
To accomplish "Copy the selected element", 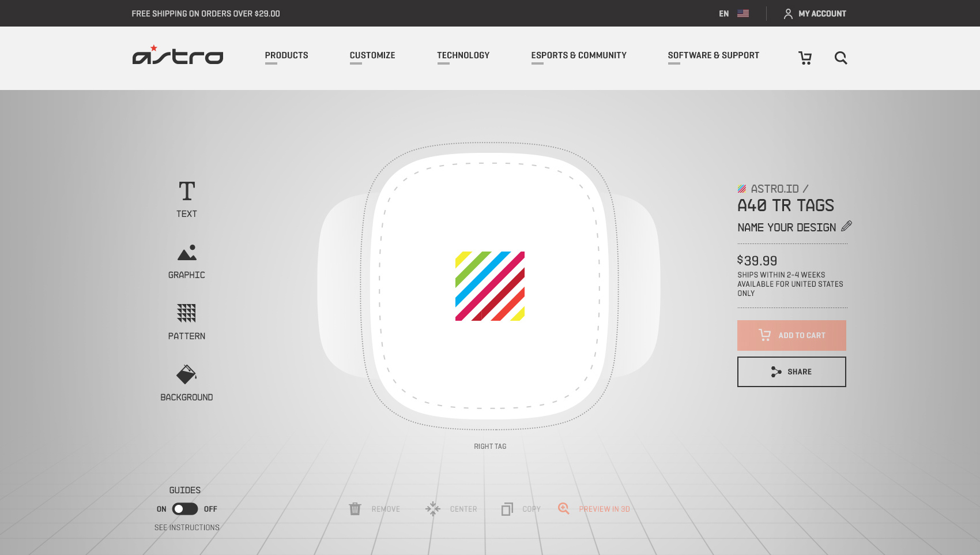I will point(507,509).
